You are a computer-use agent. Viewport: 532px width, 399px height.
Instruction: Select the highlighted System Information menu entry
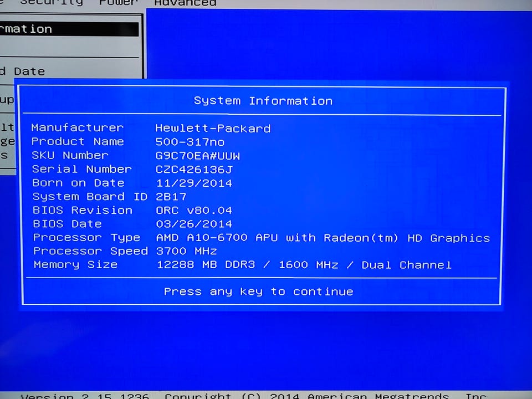pos(69,29)
